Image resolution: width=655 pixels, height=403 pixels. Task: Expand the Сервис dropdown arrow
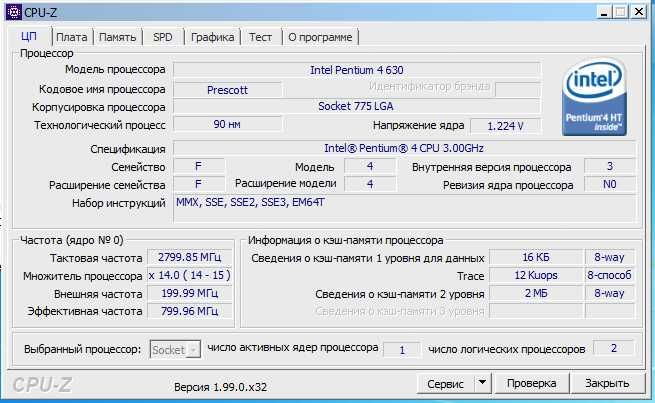tap(482, 383)
